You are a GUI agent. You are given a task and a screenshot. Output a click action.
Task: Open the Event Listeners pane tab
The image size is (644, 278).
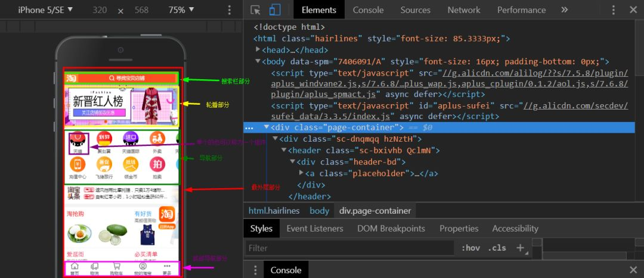[315, 229]
